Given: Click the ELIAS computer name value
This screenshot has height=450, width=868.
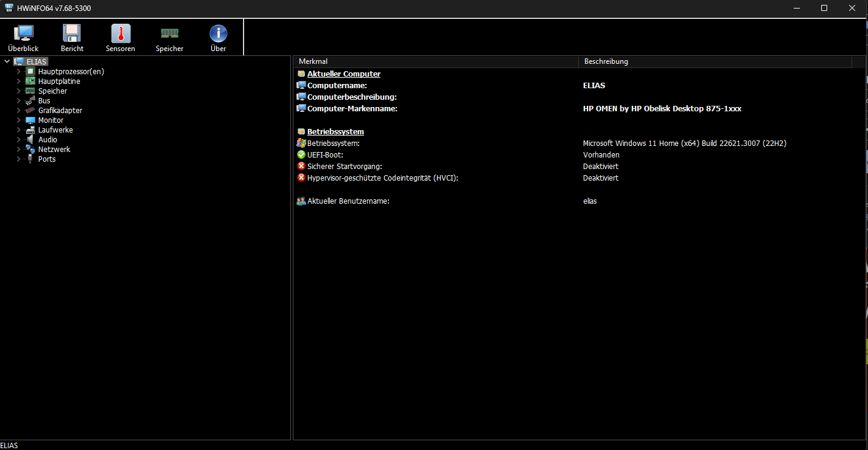Looking at the screenshot, I should coord(594,85).
